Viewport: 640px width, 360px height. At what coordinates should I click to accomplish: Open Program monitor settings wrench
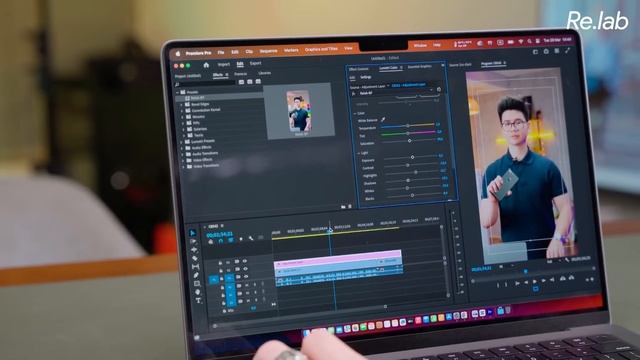(x=567, y=260)
